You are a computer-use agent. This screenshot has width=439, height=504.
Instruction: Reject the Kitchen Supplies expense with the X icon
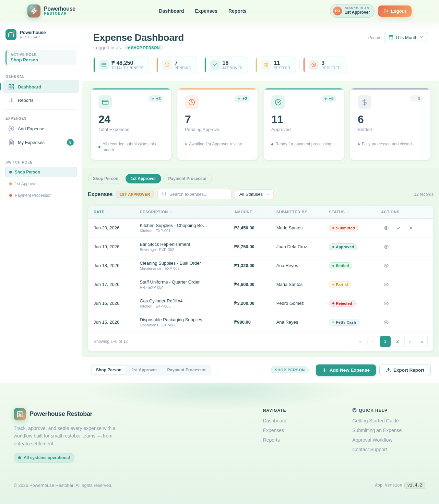click(411, 228)
